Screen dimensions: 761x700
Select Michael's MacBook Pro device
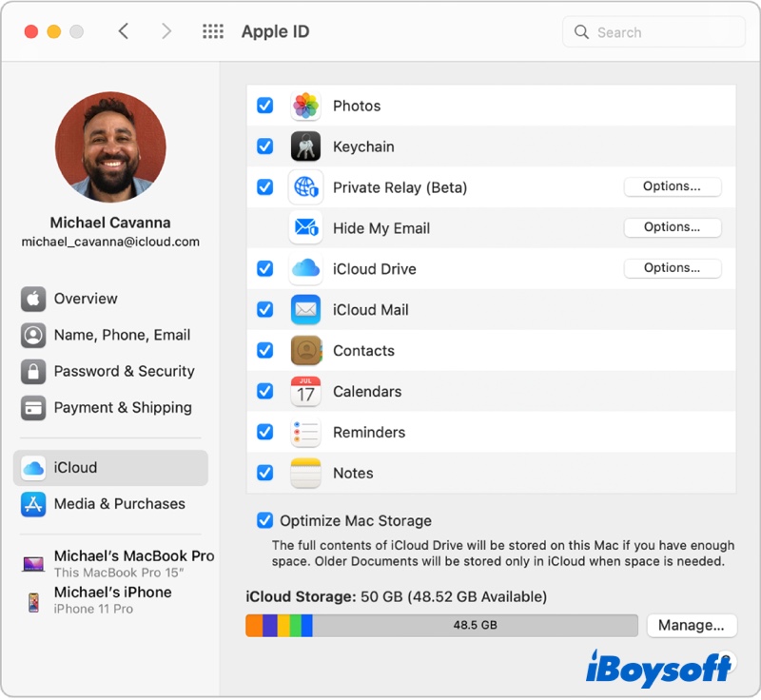click(x=116, y=564)
